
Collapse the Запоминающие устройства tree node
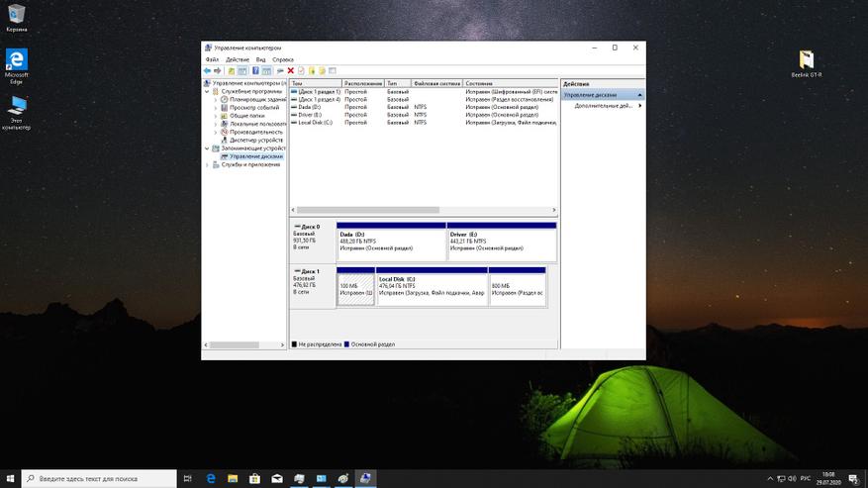click(x=208, y=148)
